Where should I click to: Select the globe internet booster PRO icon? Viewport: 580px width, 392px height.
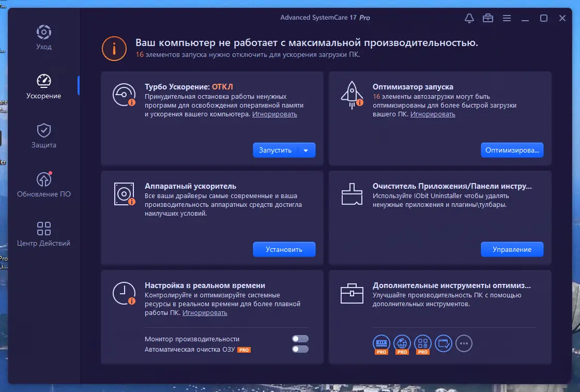402,343
